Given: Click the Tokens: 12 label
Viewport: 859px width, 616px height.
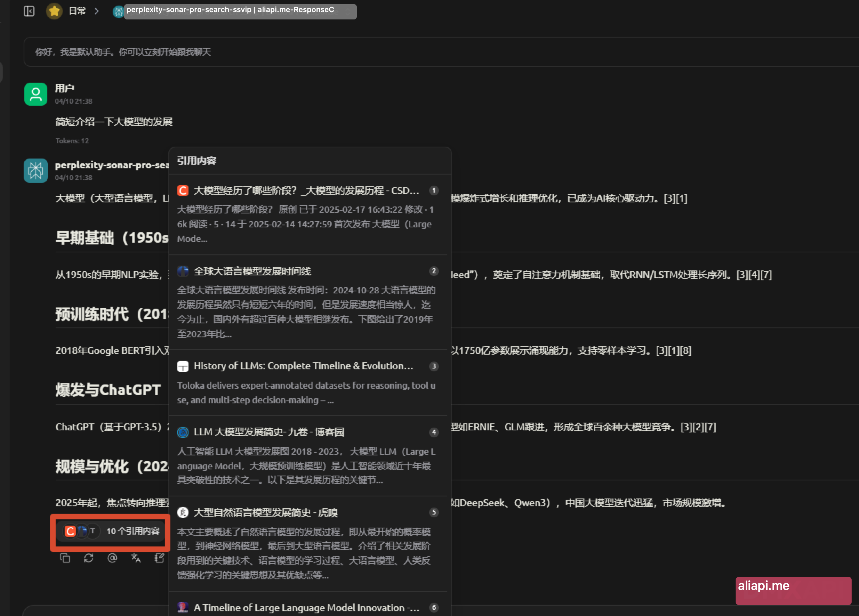Looking at the screenshot, I should coord(72,141).
